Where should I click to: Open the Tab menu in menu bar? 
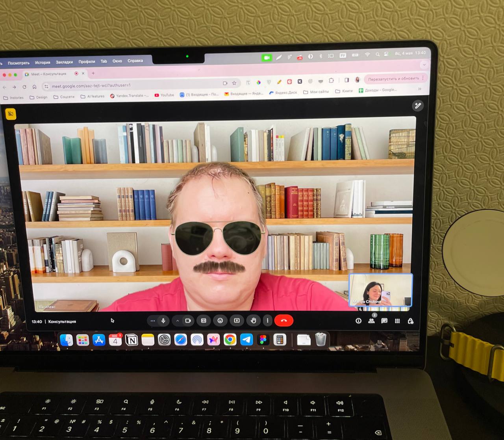[104, 61]
